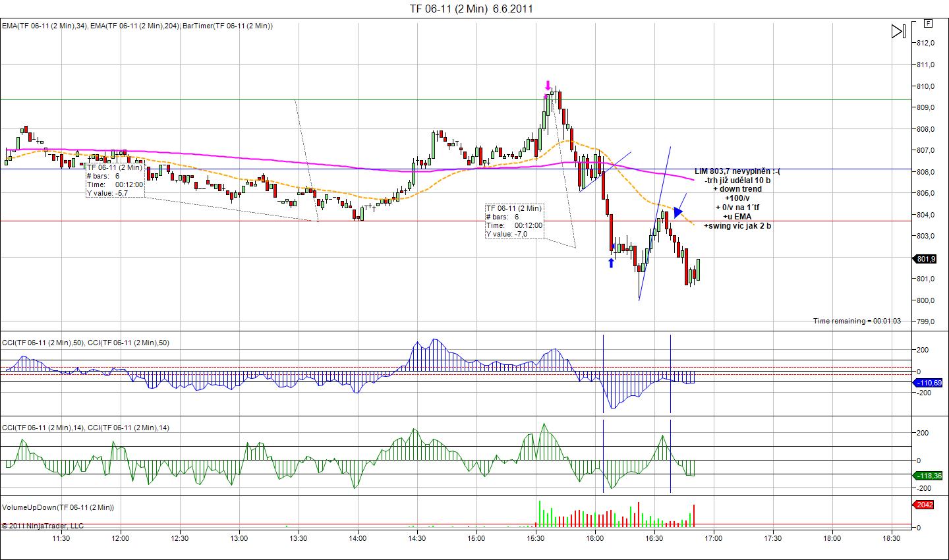This screenshot has width=949, height=560.
Task: Click the chart title TF 06-11 (2 Min) 6.6.2011
Action: click(471, 9)
